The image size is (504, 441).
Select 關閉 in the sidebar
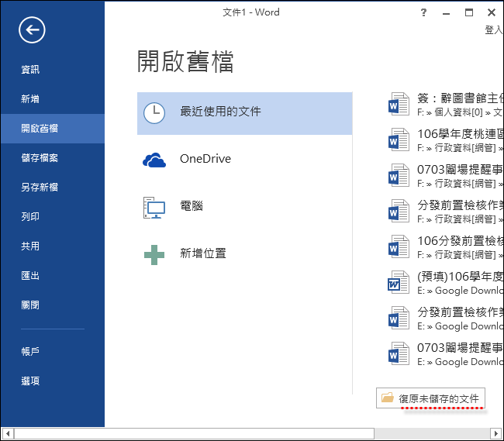pos(53,305)
